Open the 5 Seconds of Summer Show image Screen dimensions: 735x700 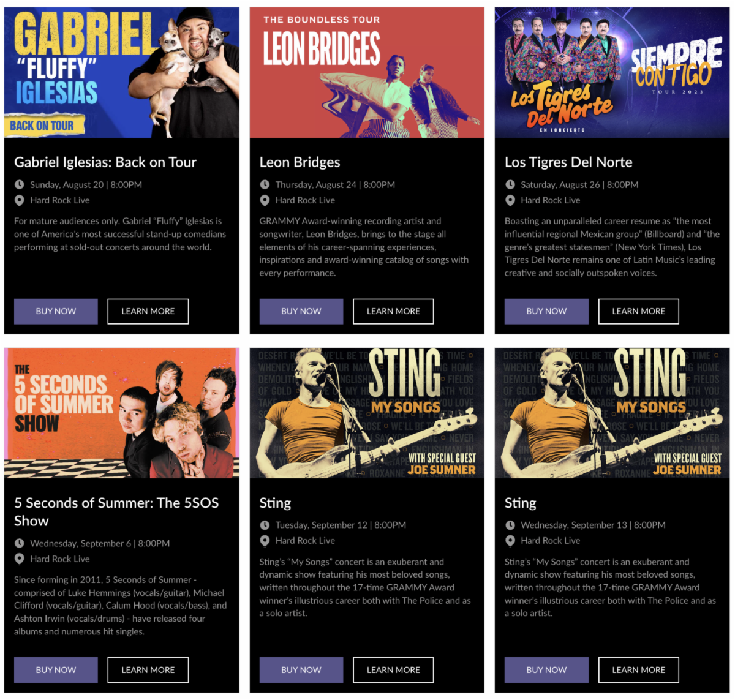pos(122,413)
